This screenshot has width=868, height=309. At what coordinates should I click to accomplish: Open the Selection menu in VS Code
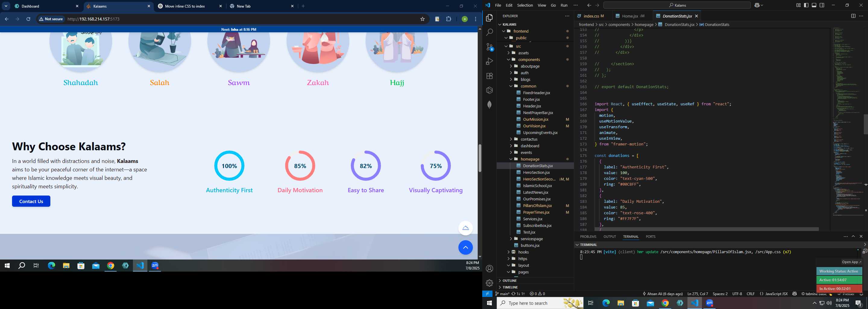[525, 5]
